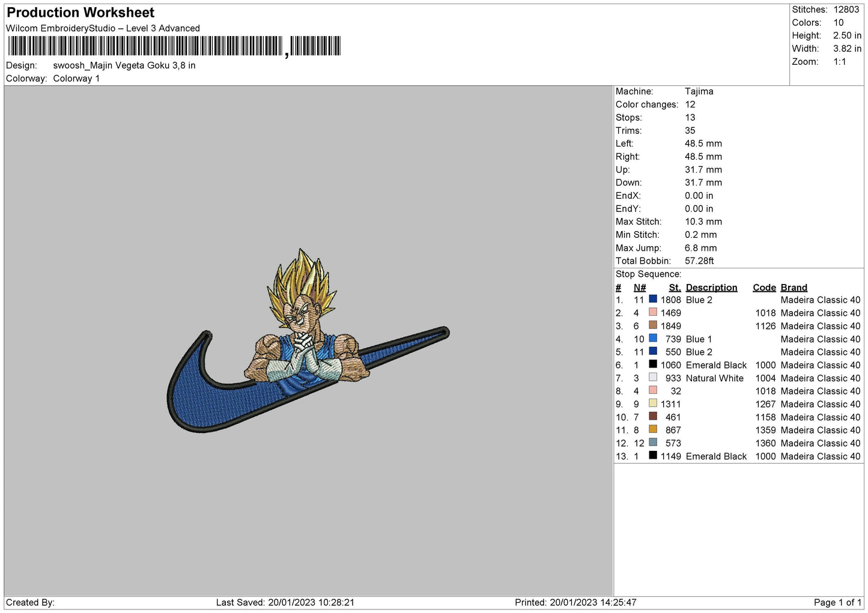Click the Total Bobbin value 57.28ft

(x=700, y=261)
